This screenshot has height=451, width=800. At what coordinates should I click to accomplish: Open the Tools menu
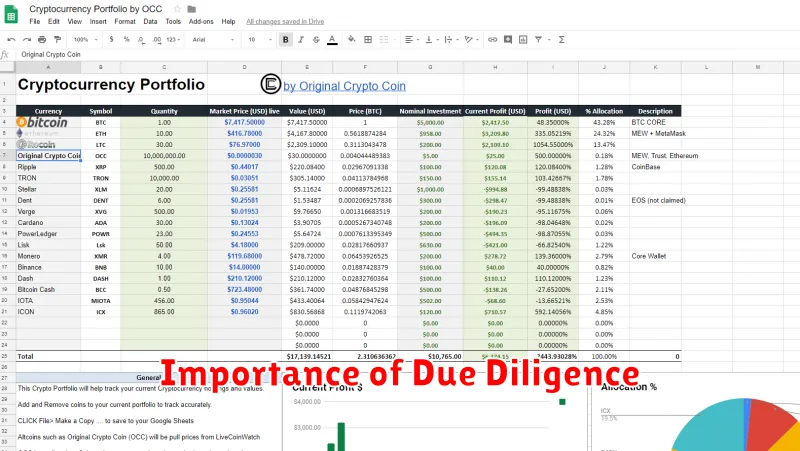(x=173, y=21)
